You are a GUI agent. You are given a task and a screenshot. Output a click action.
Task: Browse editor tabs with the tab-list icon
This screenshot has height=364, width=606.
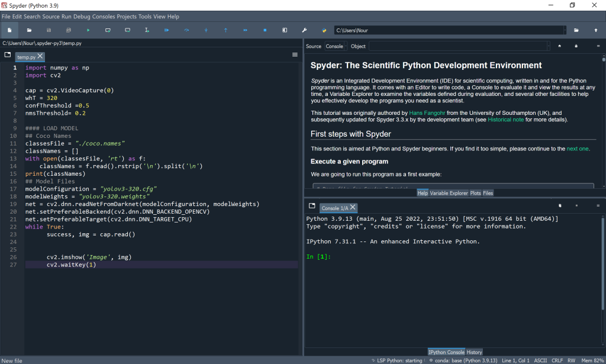(x=7, y=55)
